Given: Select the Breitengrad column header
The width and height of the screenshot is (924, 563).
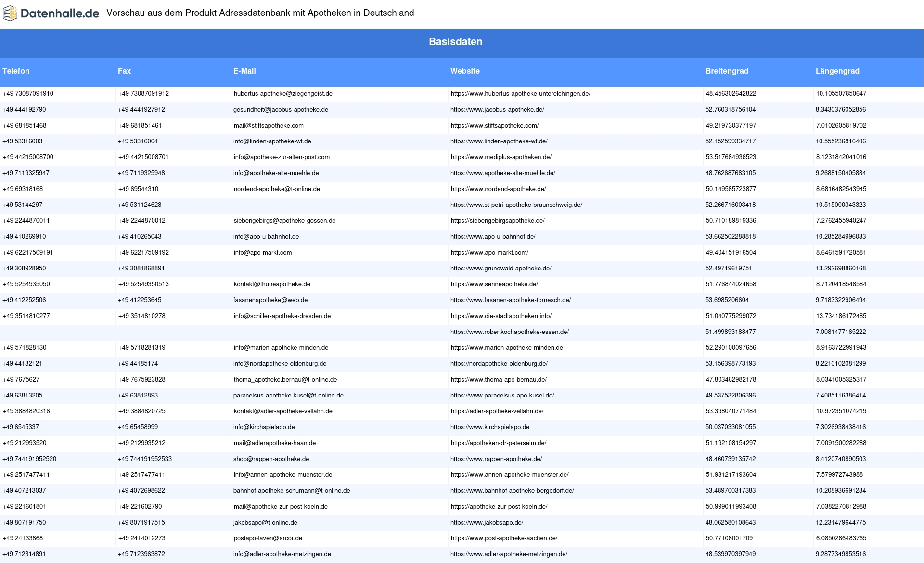Looking at the screenshot, I should click(x=727, y=71).
